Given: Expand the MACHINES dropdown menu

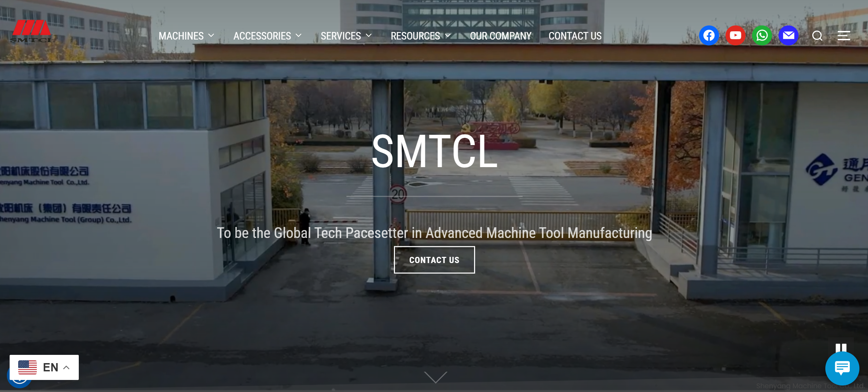Looking at the screenshot, I should 186,36.
